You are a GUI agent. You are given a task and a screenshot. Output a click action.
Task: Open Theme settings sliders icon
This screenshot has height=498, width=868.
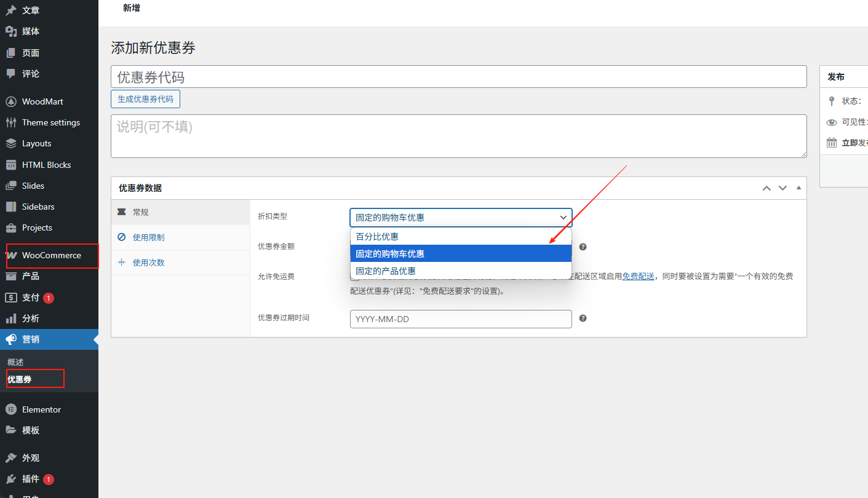[11, 122]
